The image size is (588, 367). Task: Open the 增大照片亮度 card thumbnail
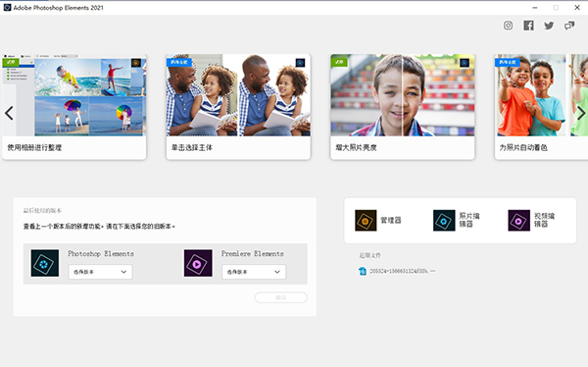click(x=403, y=95)
